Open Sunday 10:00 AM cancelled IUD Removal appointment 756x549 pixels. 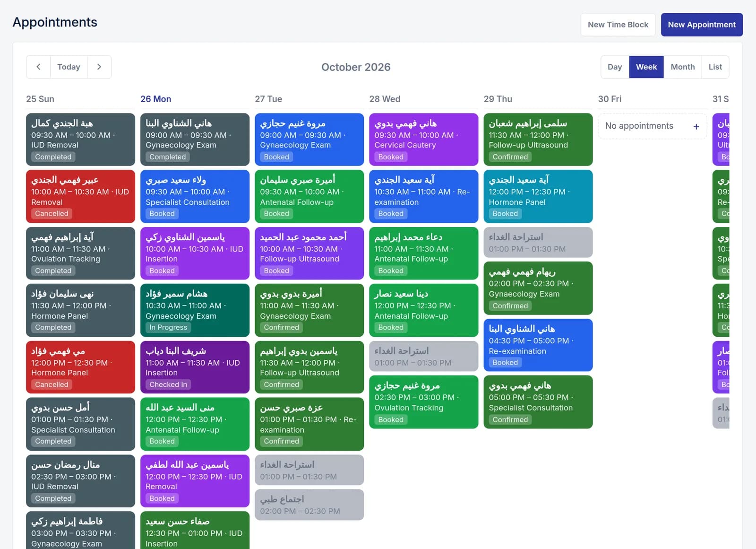point(80,196)
